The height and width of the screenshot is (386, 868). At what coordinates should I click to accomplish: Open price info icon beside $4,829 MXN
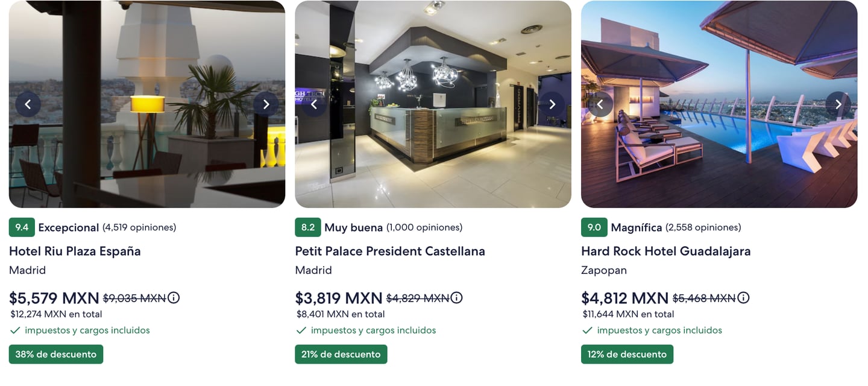(x=457, y=297)
